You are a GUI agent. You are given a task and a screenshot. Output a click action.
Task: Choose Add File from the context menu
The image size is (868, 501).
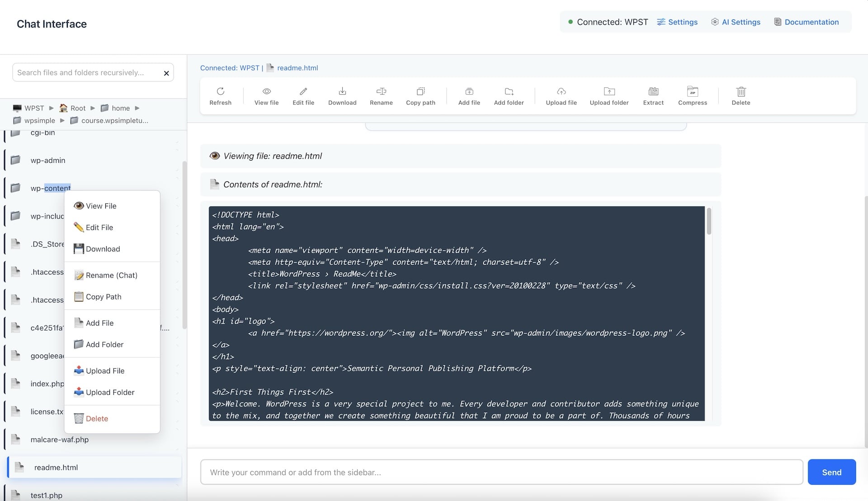112,323
